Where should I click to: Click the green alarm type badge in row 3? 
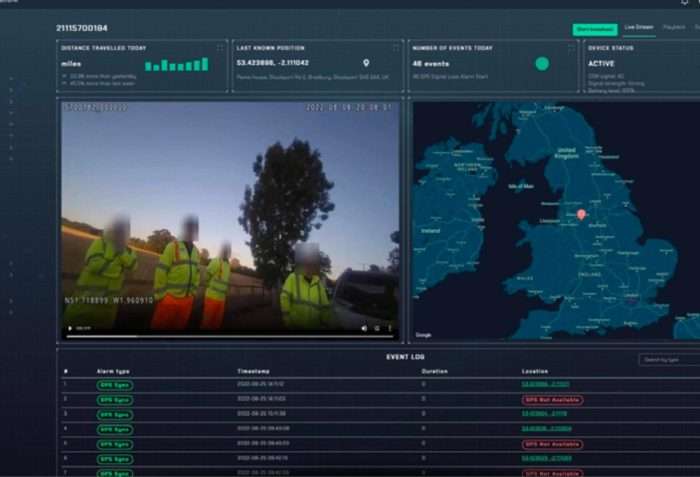115,414
